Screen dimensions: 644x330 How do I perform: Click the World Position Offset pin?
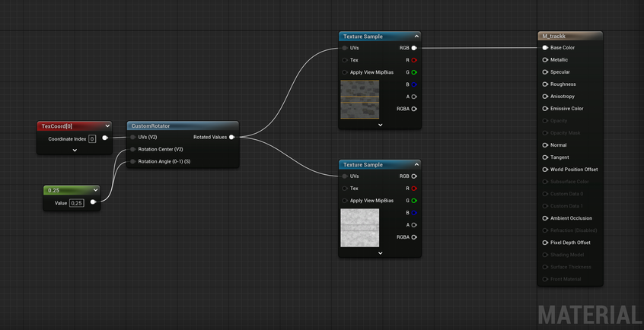click(x=545, y=170)
